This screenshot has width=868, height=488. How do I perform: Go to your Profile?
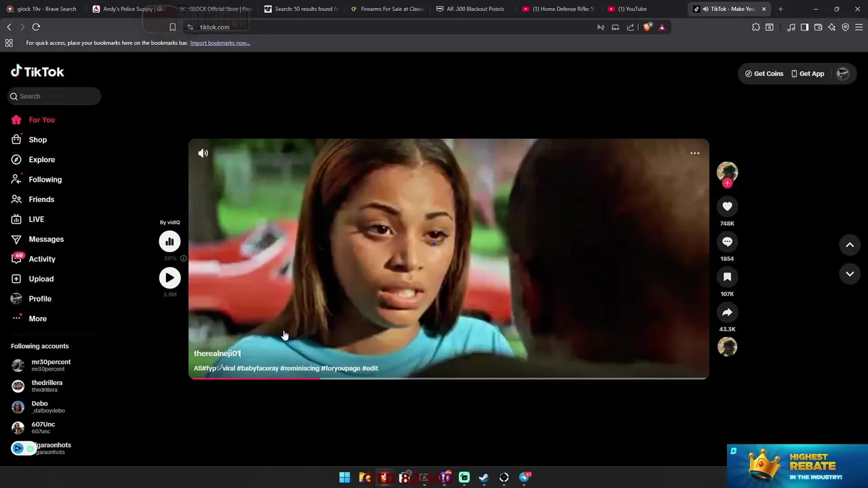[x=31, y=299]
